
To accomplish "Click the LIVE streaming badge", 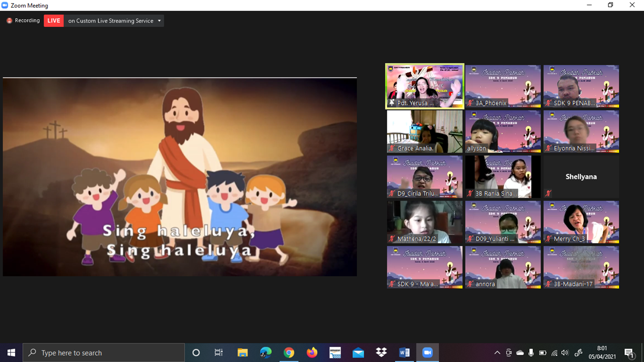I will [x=54, y=21].
